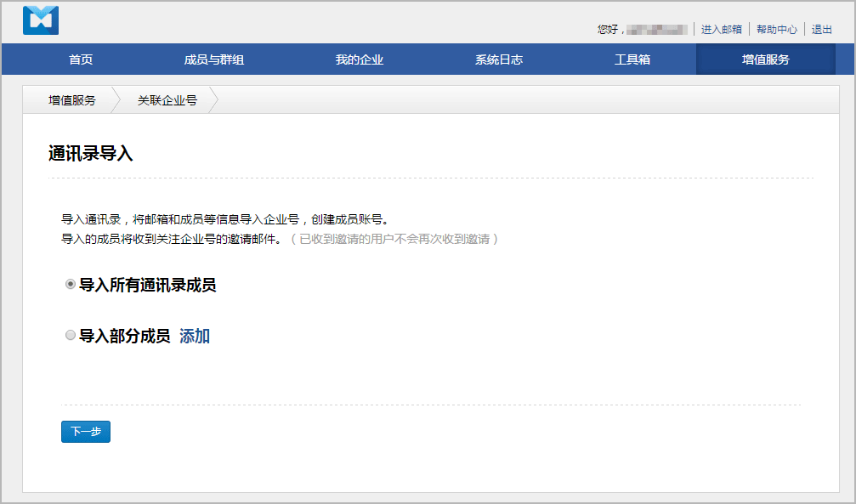The image size is (856, 504).
Task: Click the active 增值服务 navigation tab
Action: (x=765, y=59)
